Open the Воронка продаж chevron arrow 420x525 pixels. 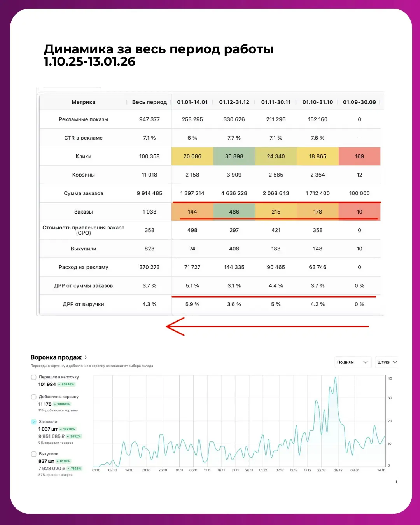coord(86,357)
